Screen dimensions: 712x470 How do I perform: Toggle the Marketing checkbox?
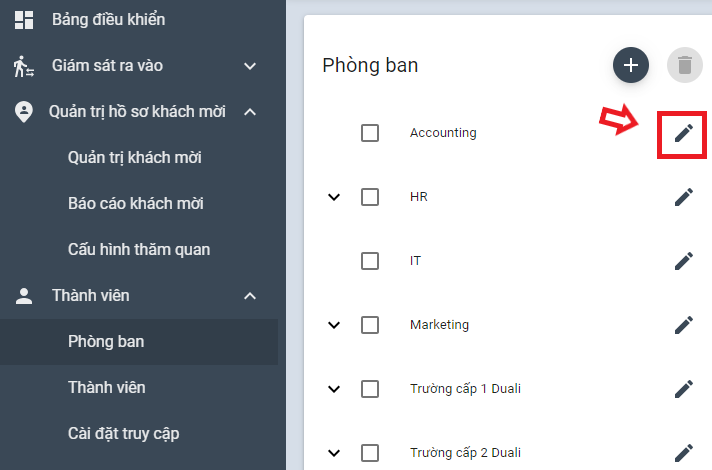370,325
